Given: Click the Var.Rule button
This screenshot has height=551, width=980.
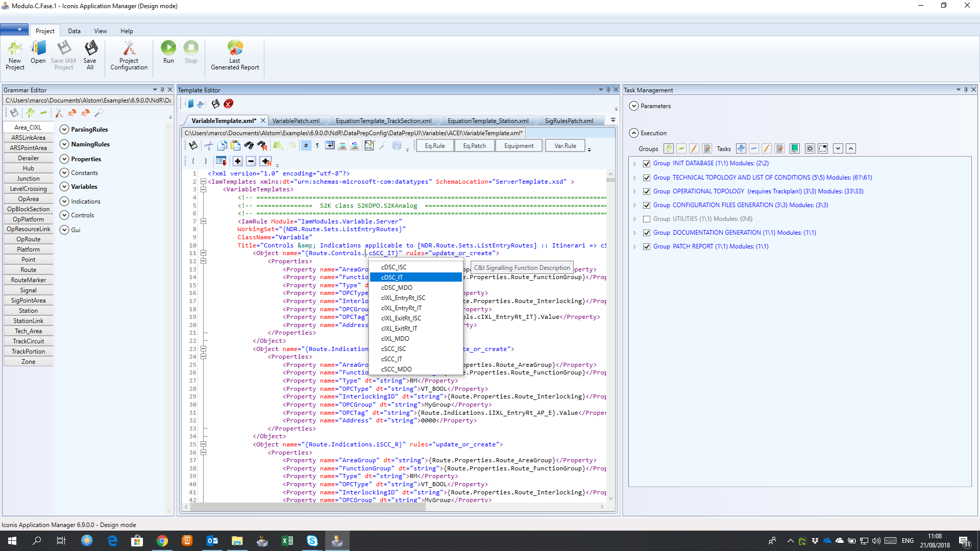Looking at the screenshot, I should point(565,146).
